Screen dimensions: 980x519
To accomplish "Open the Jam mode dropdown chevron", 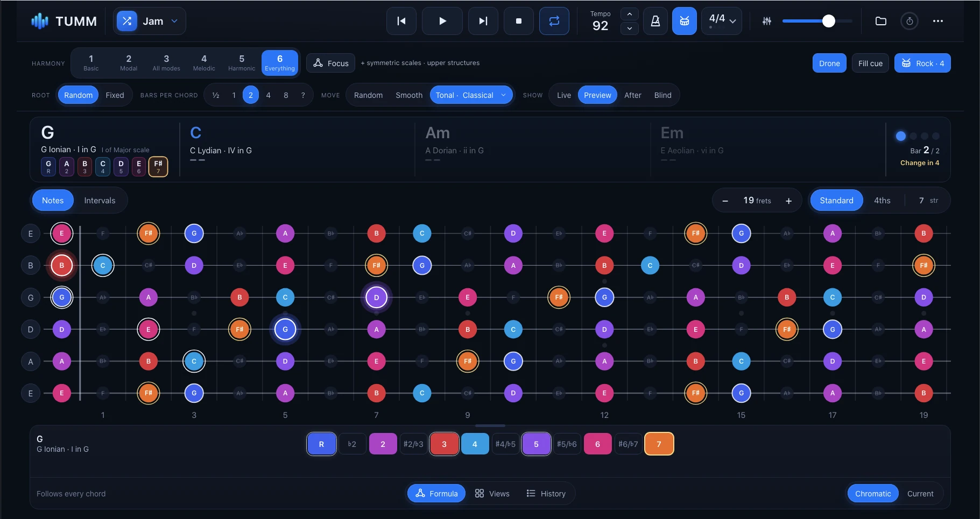I will (174, 21).
